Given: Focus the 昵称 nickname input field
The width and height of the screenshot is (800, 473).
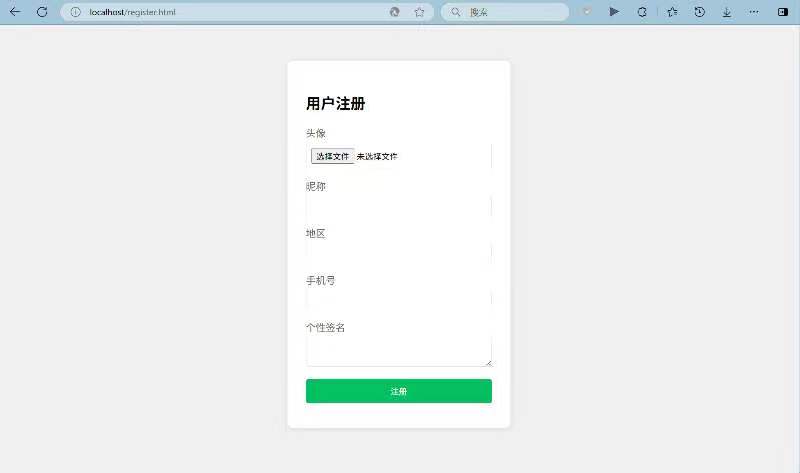Looking at the screenshot, I should click(x=398, y=206).
